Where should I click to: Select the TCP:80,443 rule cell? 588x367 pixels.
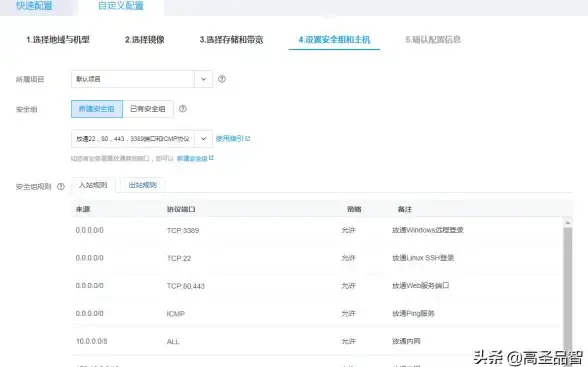tap(186, 286)
